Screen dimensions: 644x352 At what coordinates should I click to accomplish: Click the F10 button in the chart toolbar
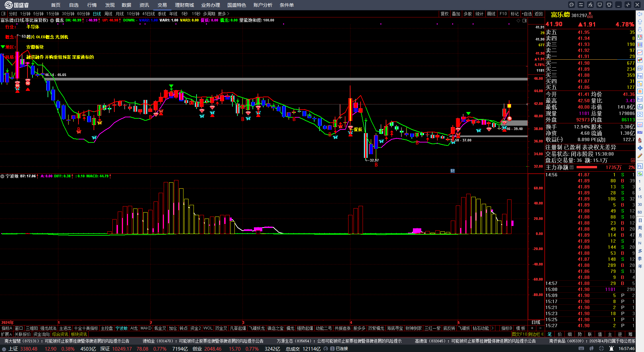(503, 14)
